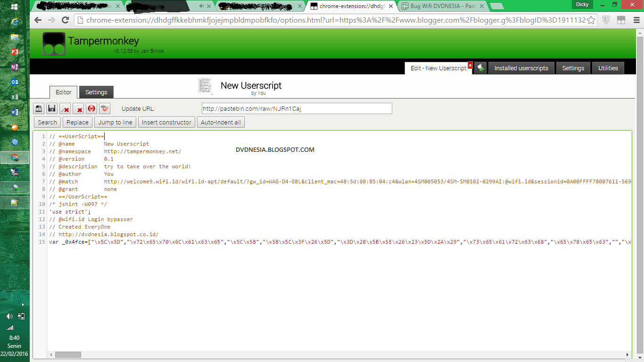Click the 'var _0x4fce' code line
The height and width of the screenshot is (362, 644).
(x=339, y=242)
